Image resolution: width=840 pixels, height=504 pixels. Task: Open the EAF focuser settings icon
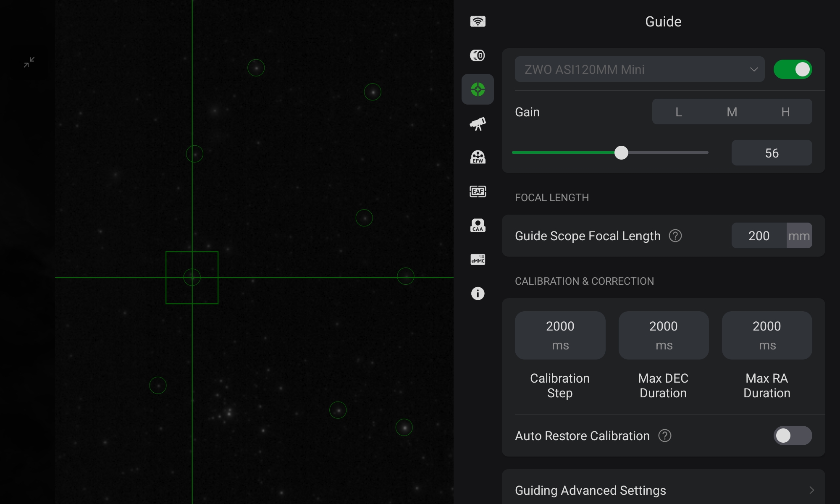pos(478,192)
